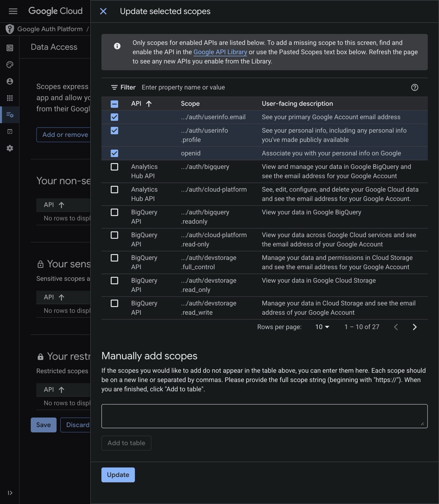Screen dimensions: 439x504
Task: Expand the collapsed sidebar navigation
Action: [x=10, y=493]
